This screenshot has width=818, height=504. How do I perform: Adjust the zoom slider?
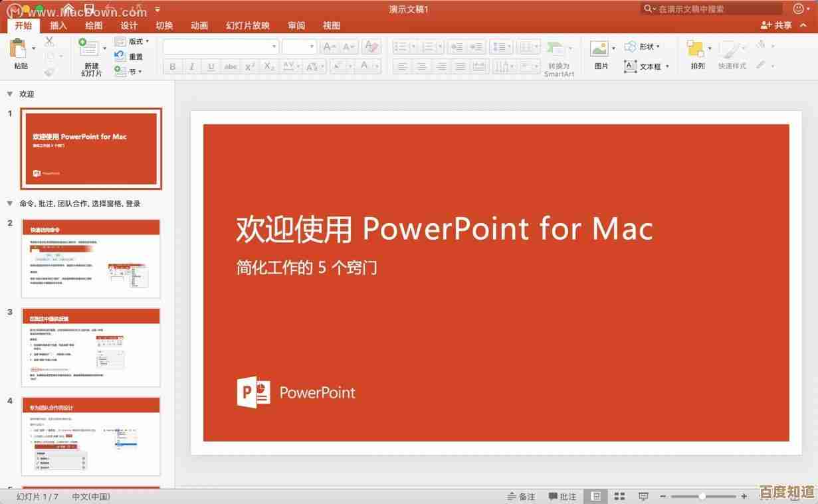tap(702, 495)
